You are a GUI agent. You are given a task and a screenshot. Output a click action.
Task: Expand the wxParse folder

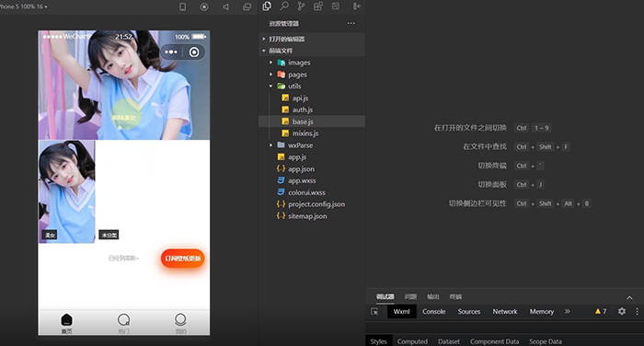coord(312,145)
